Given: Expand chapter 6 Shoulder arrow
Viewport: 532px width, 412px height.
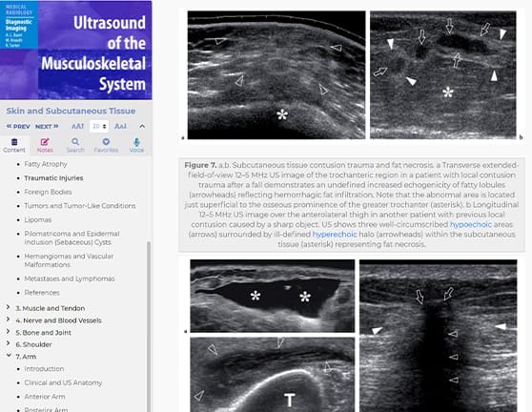Looking at the screenshot, I should (8, 343).
